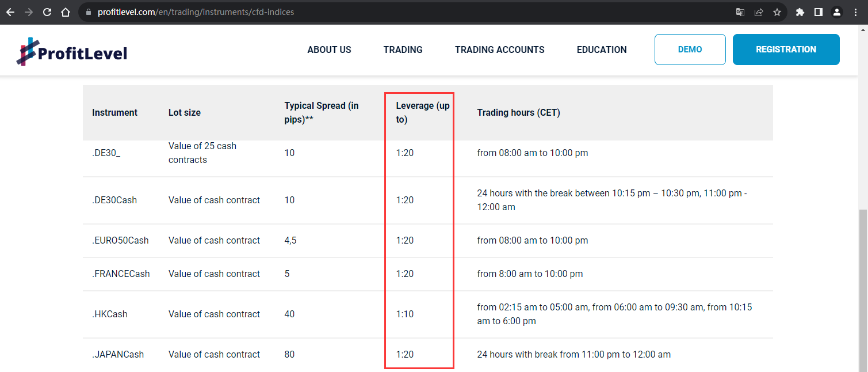Open the user profile avatar
This screenshot has height=372, width=868.
click(x=837, y=12)
